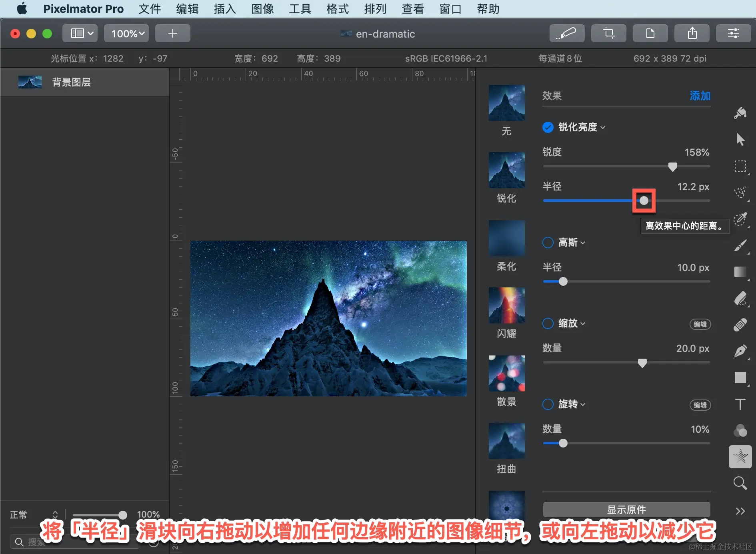Select the Free Selection lasso tool

[740, 193]
